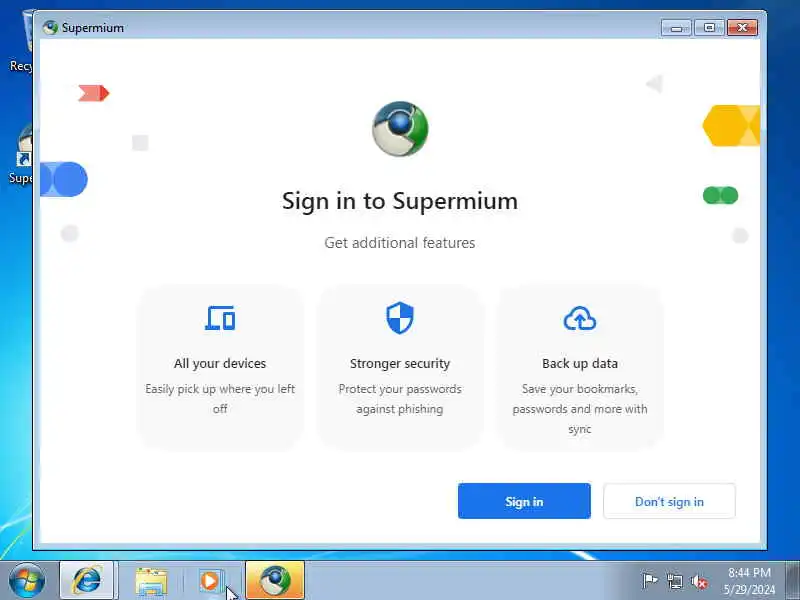Choose Don't sign in

[669, 501]
